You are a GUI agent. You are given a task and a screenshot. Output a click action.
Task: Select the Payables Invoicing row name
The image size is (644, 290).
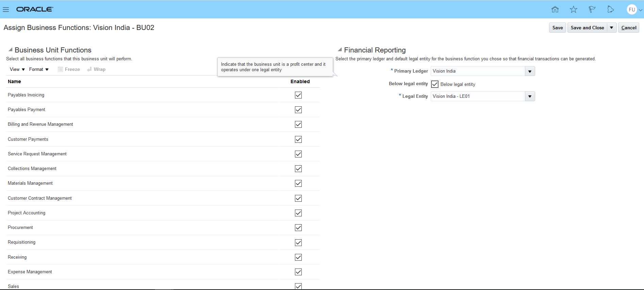[x=26, y=95]
